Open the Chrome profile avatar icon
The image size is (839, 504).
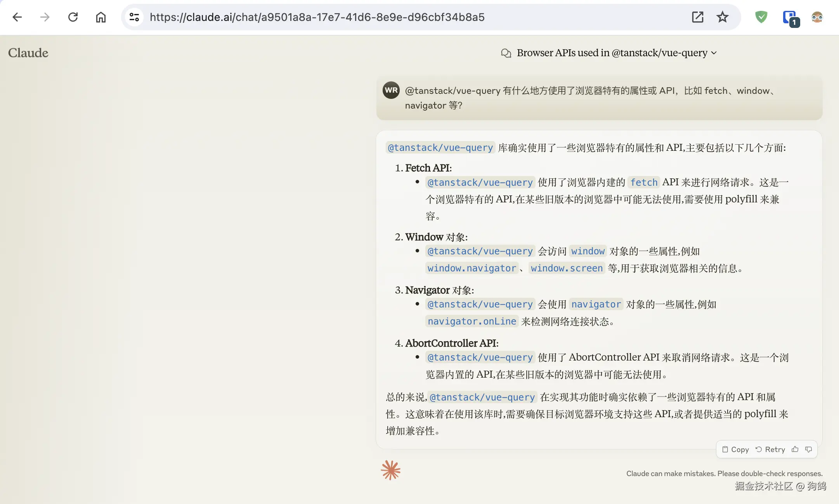tap(817, 17)
